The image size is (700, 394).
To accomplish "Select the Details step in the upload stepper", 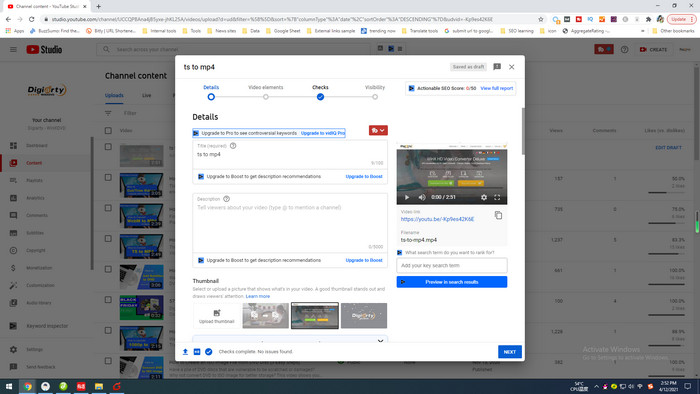I will tap(211, 92).
